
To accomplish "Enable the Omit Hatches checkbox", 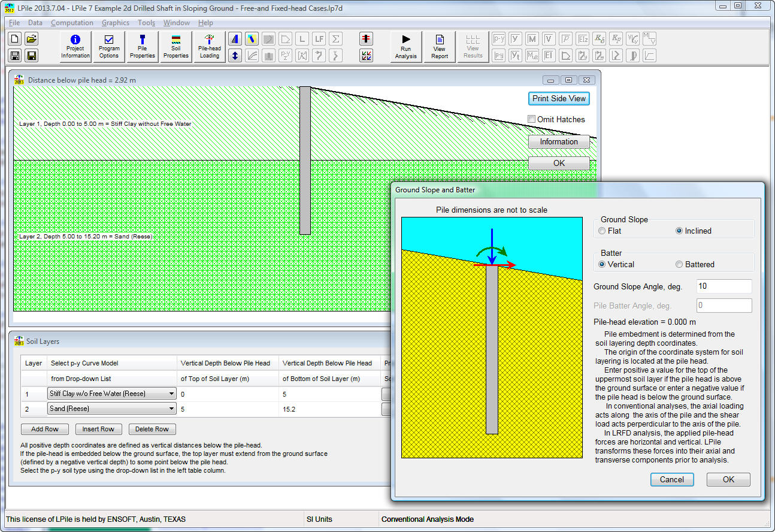I will [532, 119].
